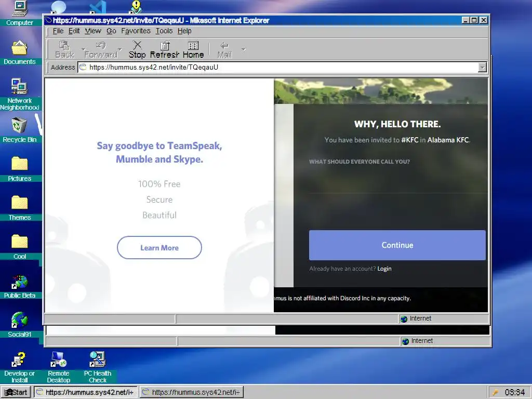Open the Help menu
This screenshot has width=532, height=399.
tap(184, 31)
